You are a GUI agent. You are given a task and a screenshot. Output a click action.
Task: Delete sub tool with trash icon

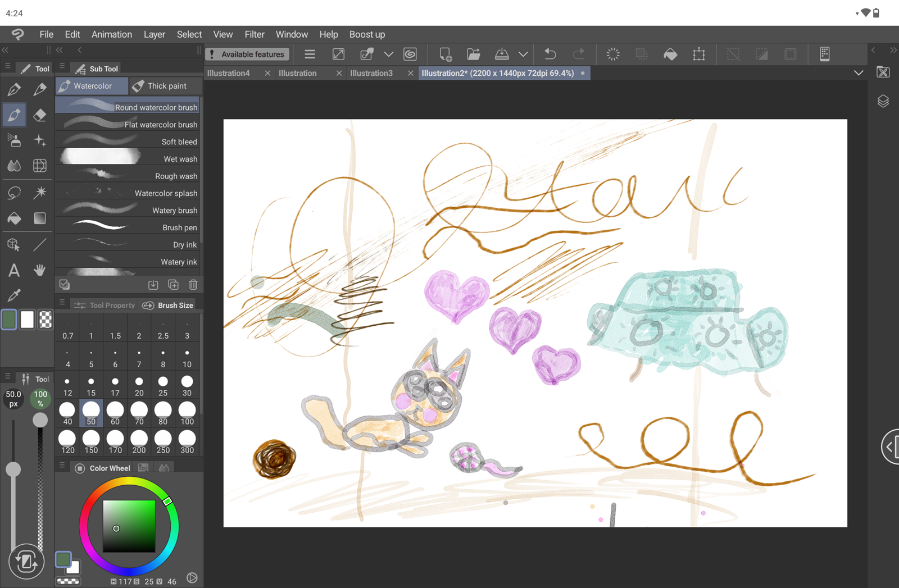pyautogui.click(x=193, y=285)
